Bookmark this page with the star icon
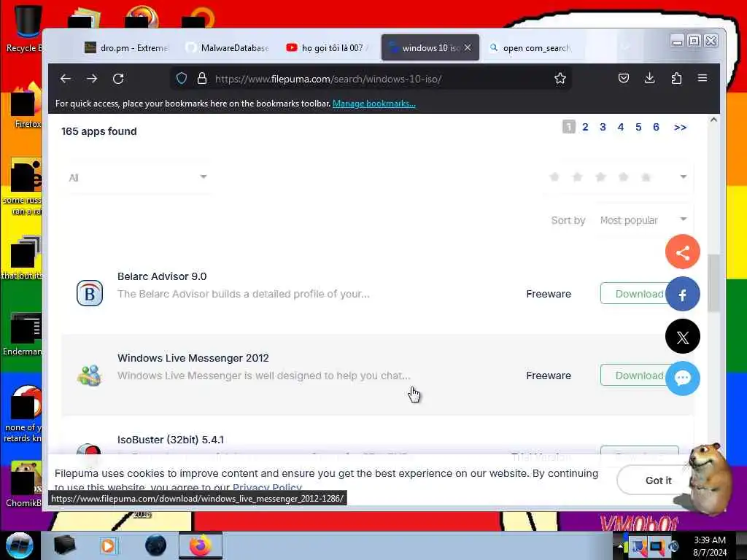Viewport: 747px width, 560px height. pyautogui.click(x=560, y=79)
